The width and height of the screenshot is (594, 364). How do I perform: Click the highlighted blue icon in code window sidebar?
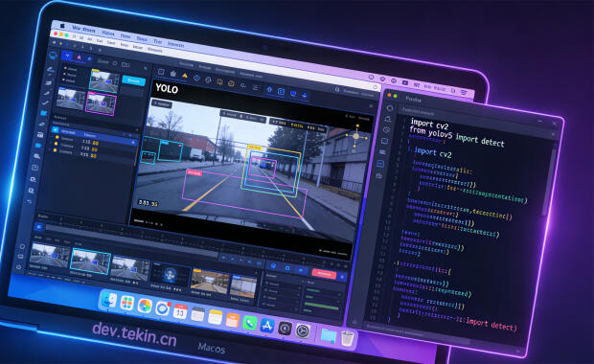click(x=380, y=164)
